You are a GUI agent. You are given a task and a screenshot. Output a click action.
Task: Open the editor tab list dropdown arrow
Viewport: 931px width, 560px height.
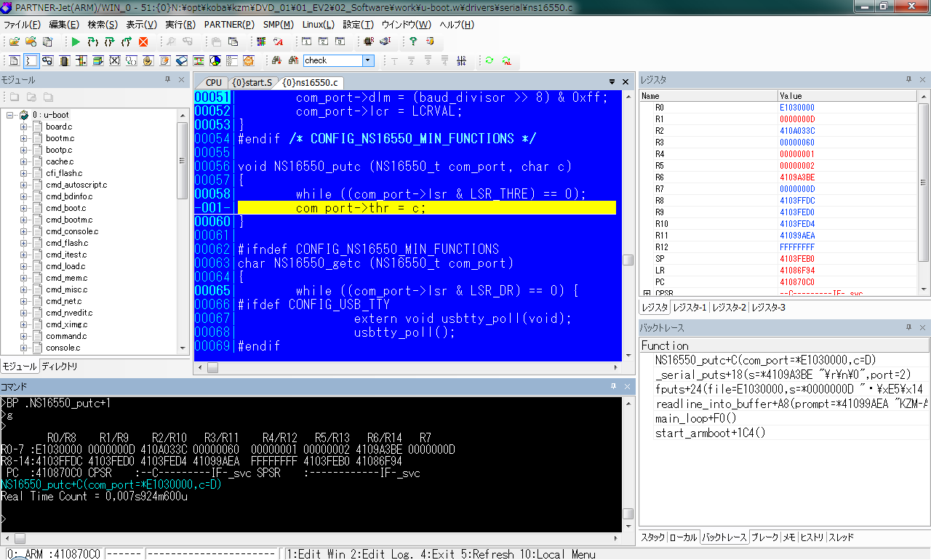(x=612, y=82)
